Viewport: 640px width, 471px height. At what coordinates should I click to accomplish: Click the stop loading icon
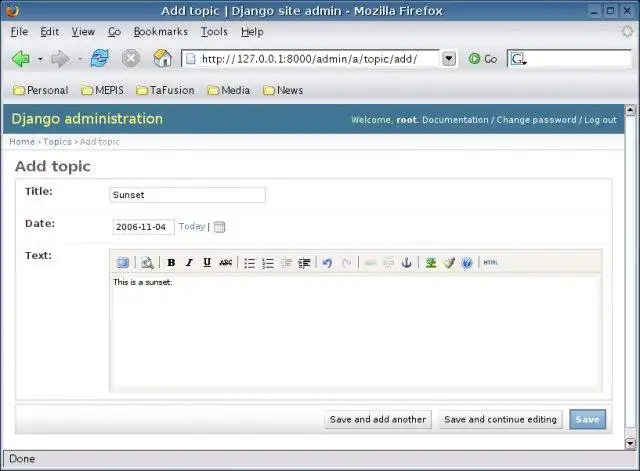pos(131,58)
